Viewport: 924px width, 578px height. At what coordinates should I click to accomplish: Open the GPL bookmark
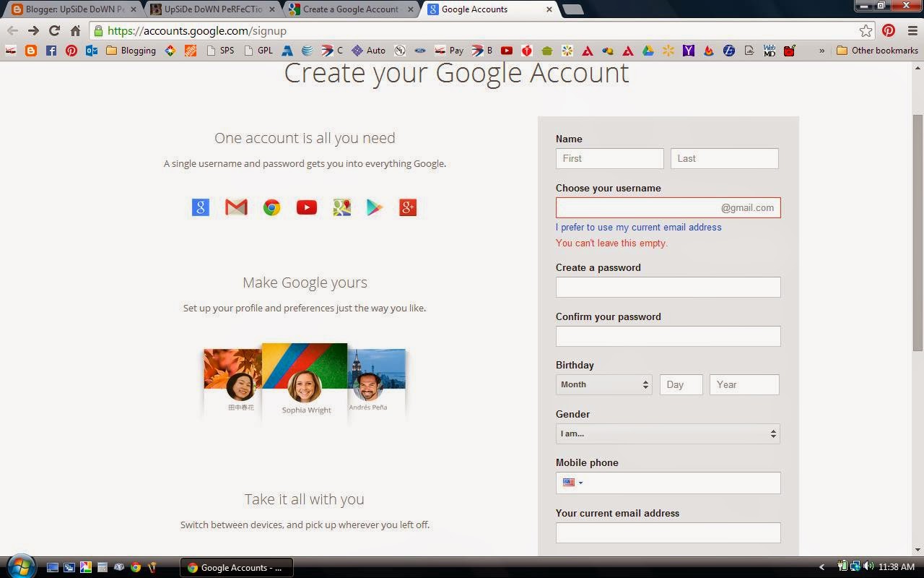258,51
